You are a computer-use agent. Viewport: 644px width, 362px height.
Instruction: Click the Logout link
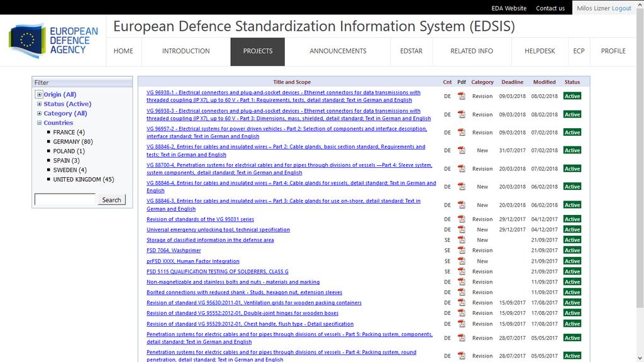pos(621,8)
